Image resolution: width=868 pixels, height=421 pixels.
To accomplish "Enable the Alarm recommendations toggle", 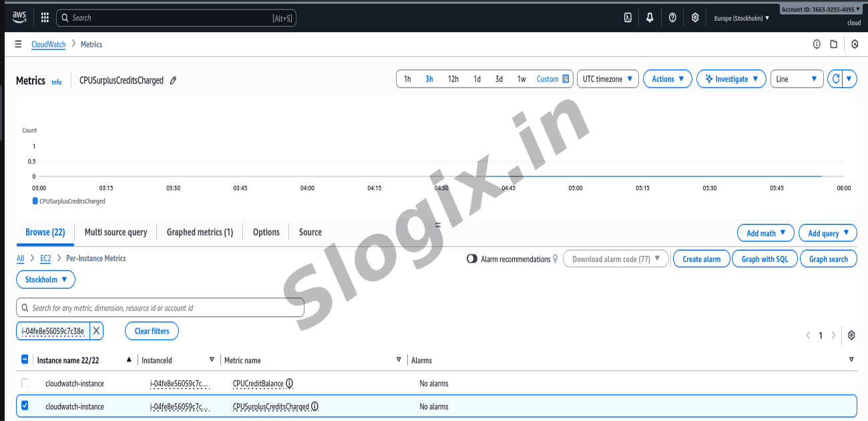I will pyautogui.click(x=472, y=259).
